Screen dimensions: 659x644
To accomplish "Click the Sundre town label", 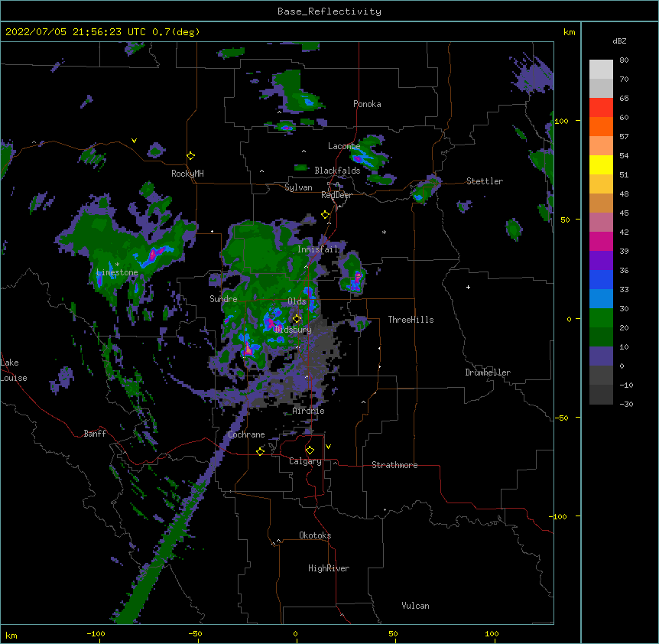I will pyautogui.click(x=223, y=299).
